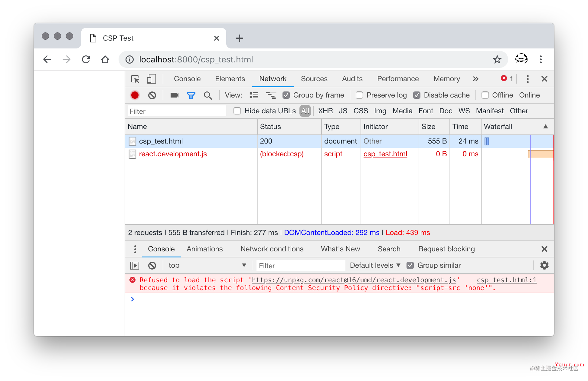
Task: Go to the browser home page
Action: click(x=105, y=59)
